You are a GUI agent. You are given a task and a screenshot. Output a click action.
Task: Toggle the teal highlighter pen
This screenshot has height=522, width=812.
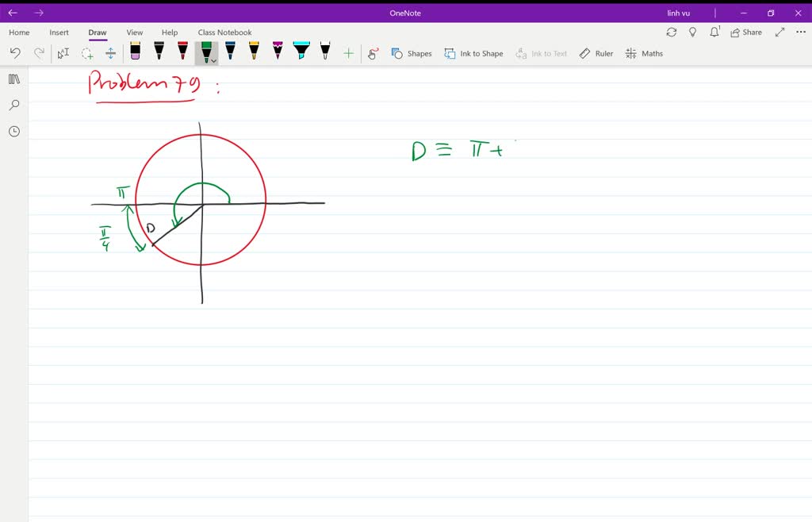tap(301, 51)
